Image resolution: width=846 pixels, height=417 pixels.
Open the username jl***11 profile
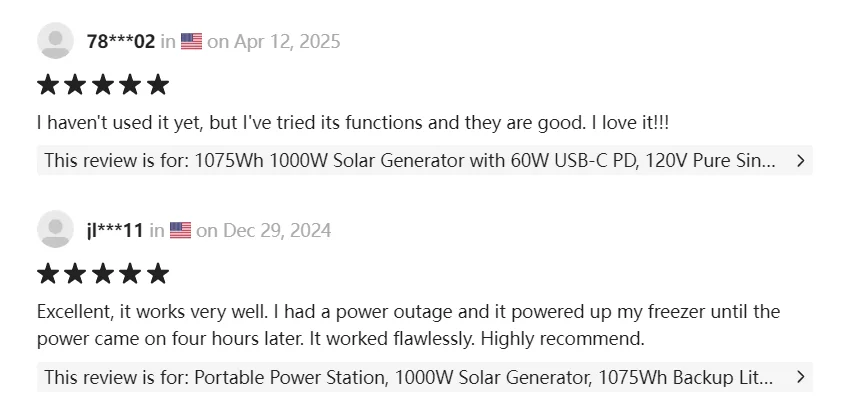(116, 231)
